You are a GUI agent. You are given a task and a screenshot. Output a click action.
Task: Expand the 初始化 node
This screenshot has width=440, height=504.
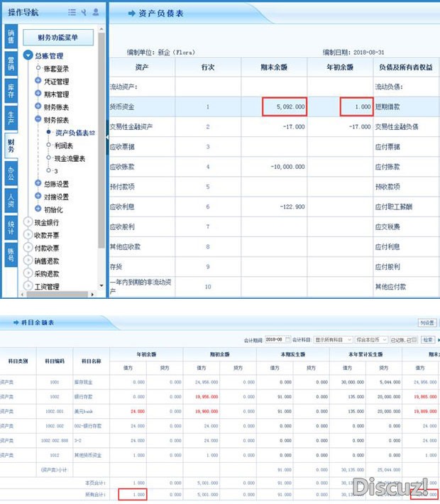click(x=38, y=209)
